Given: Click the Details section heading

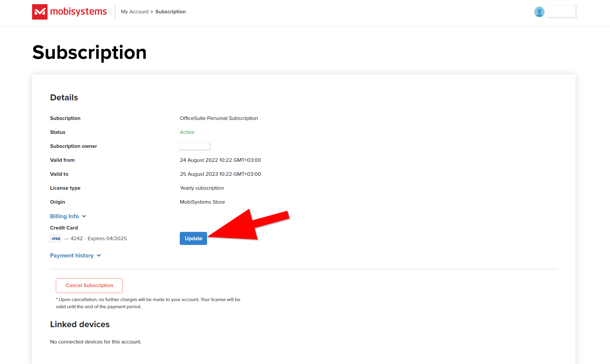Looking at the screenshot, I should pyautogui.click(x=64, y=97).
